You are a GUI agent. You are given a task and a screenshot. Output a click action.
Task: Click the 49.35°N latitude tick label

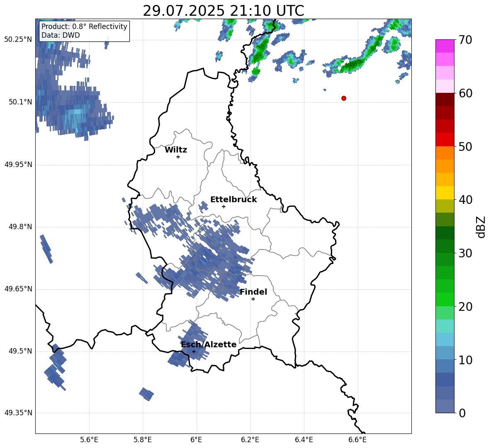pyautogui.click(x=18, y=413)
